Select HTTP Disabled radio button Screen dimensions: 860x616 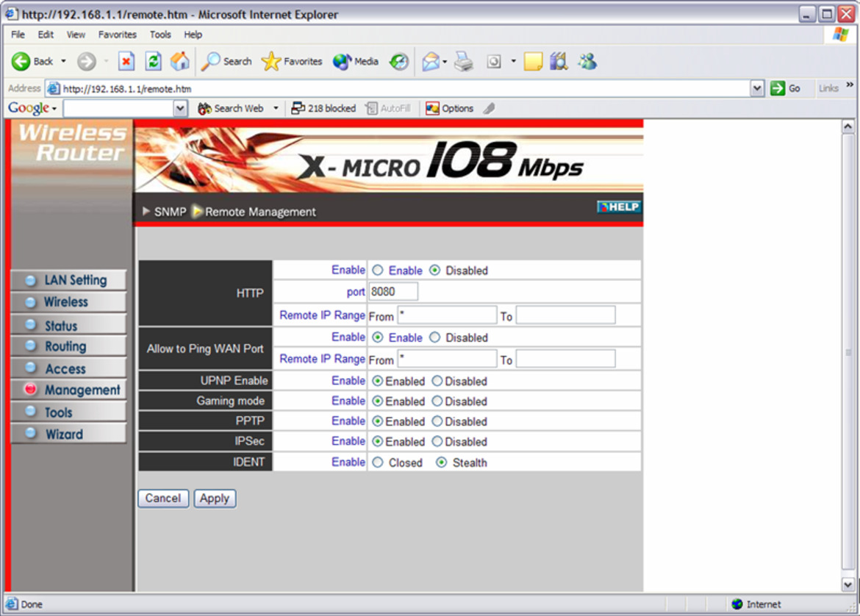click(434, 270)
